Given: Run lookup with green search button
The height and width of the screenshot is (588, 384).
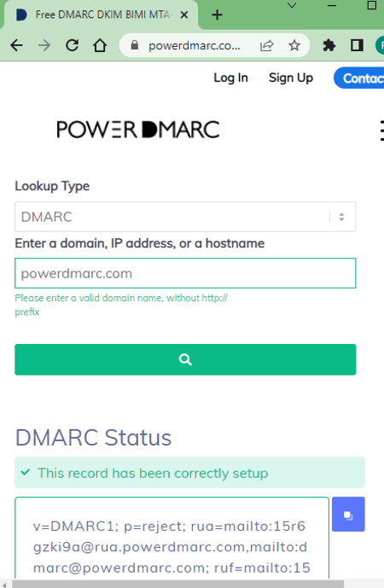Looking at the screenshot, I should click(185, 359).
